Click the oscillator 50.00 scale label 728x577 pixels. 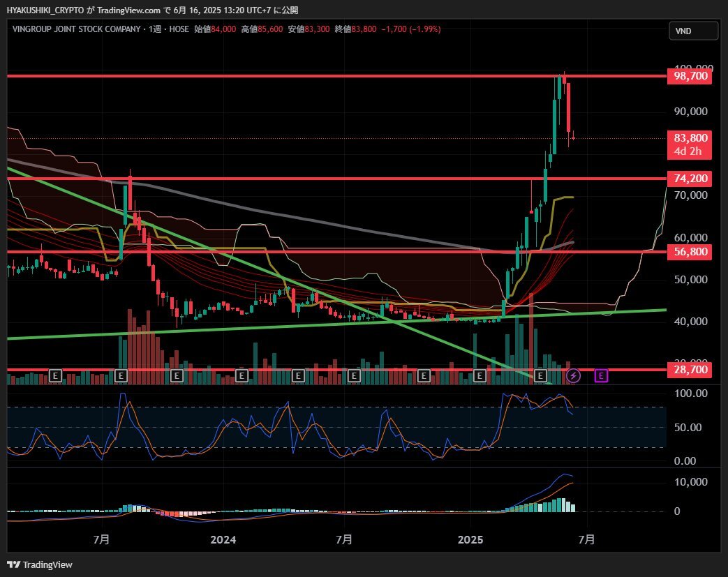point(688,427)
